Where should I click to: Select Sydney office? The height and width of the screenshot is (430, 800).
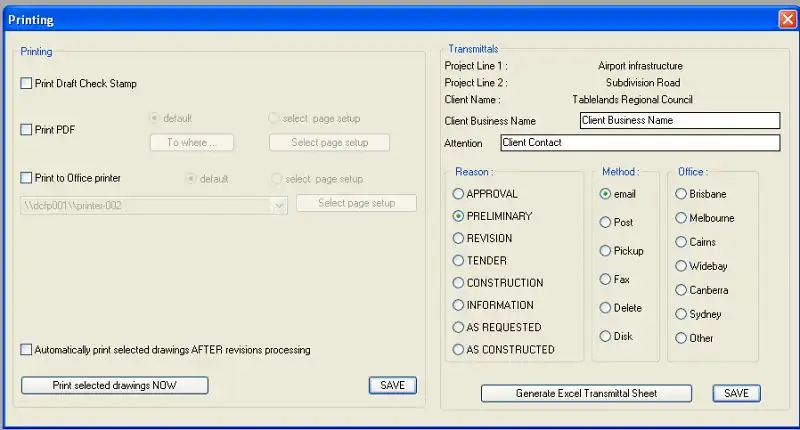[x=681, y=314]
